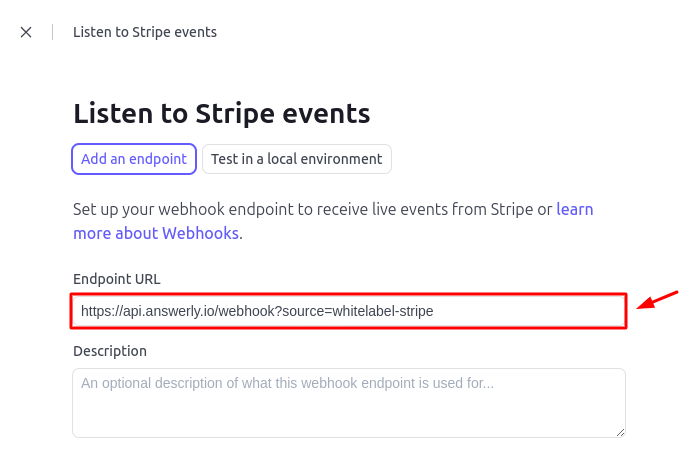This screenshot has width=698, height=449.
Task: Click empty space right of URL text
Action: tap(530, 311)
